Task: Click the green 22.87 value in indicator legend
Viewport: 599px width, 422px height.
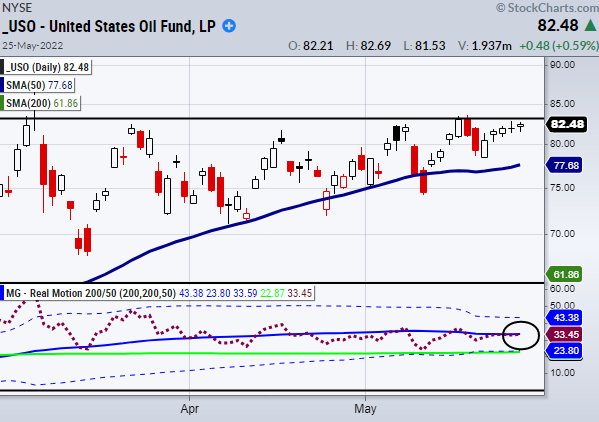Action: (272, 293)
